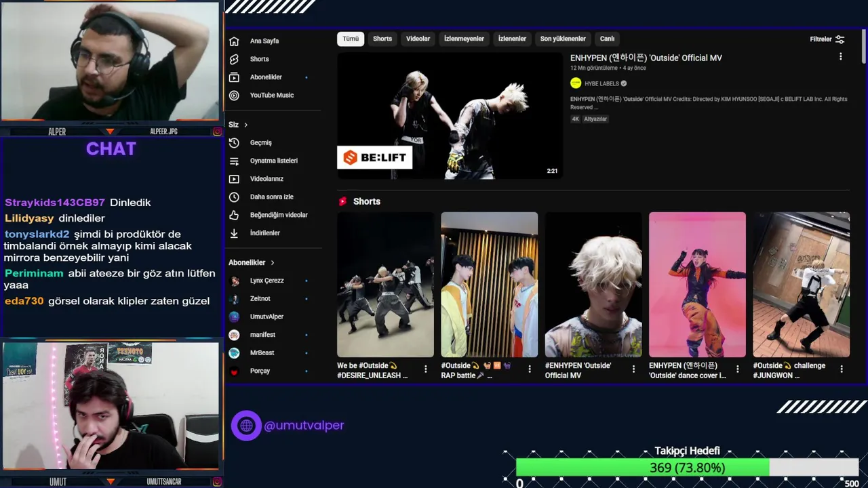This screenshot has width=868, height=488.
Task: Click Beğendiğim videolar label
Action: pyautogui.click(x=279, y=215)
